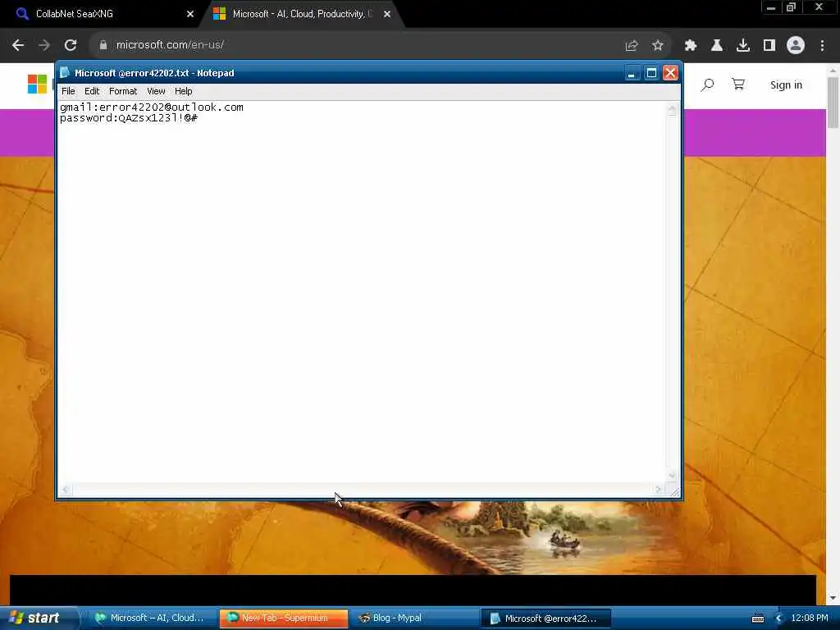Click Notepad vertical scrollbar up arrow
This screenshot has height=630, width=840.
tap(672, 109)
